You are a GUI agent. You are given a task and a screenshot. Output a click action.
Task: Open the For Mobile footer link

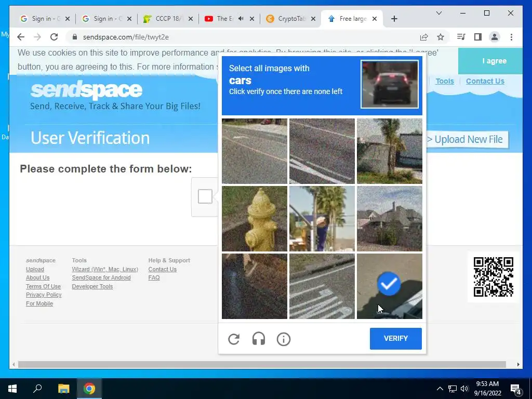click(x=39, y=303)
